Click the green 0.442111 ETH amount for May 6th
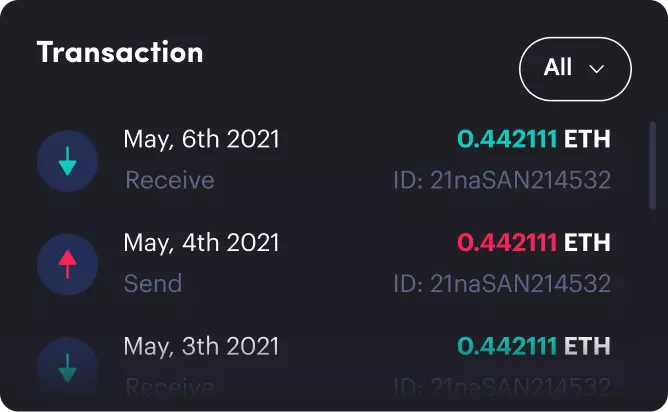Screen dimensions: 668x412 click(533, 139)
